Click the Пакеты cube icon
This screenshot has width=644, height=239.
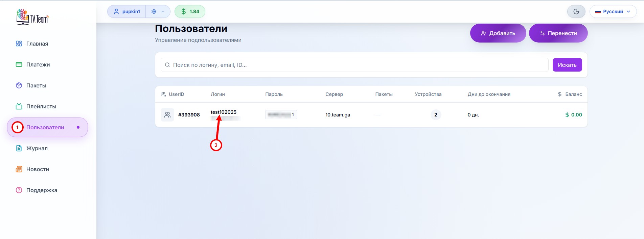click(19, 85)
